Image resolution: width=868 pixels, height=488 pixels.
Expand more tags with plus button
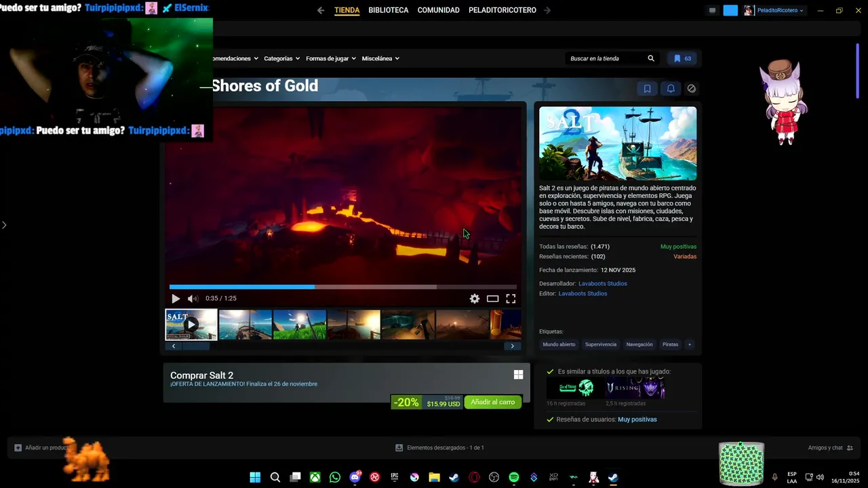click(690, 344)
